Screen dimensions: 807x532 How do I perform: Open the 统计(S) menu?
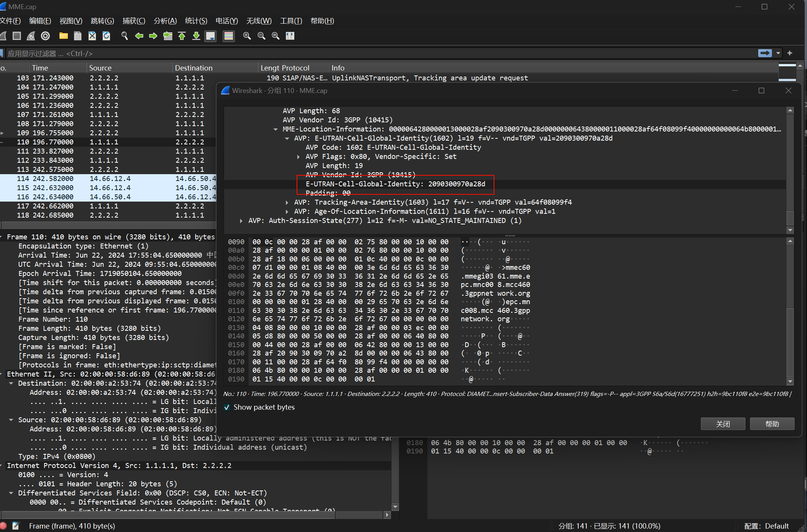point(196,21)
